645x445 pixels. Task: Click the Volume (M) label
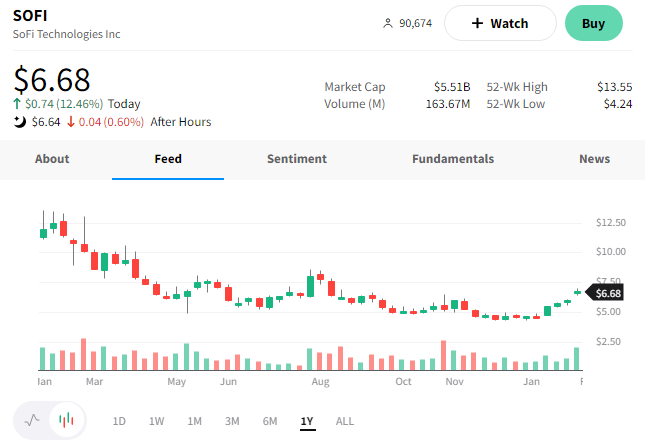355,104
